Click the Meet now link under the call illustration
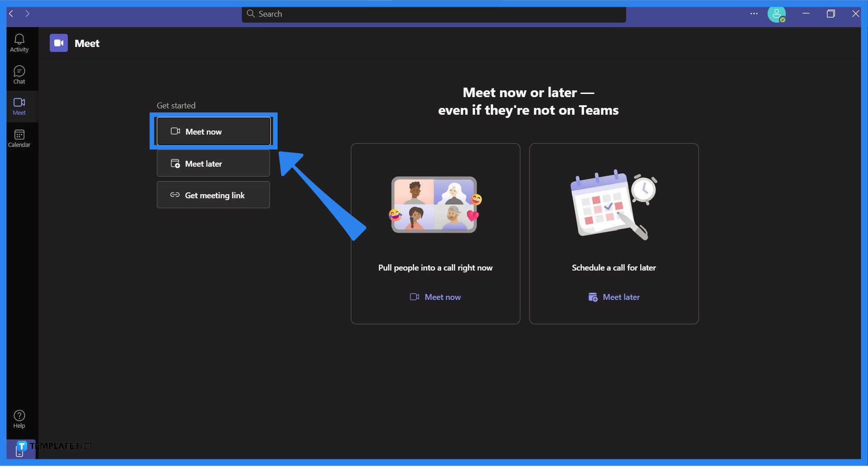868x467 pixels. [x=434, y=297]
